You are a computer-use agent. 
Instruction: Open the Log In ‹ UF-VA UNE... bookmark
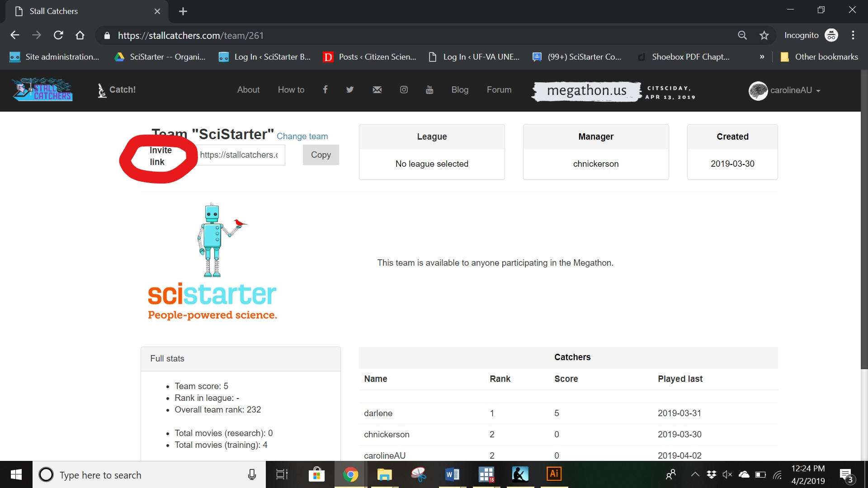pos(475,57)
